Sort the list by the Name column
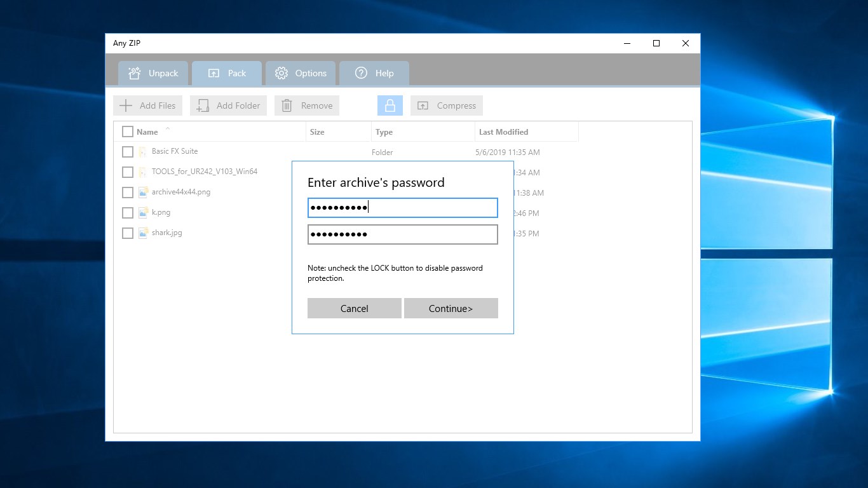The image size is (868, 488). pyautogui.click(x=147, y=132)
